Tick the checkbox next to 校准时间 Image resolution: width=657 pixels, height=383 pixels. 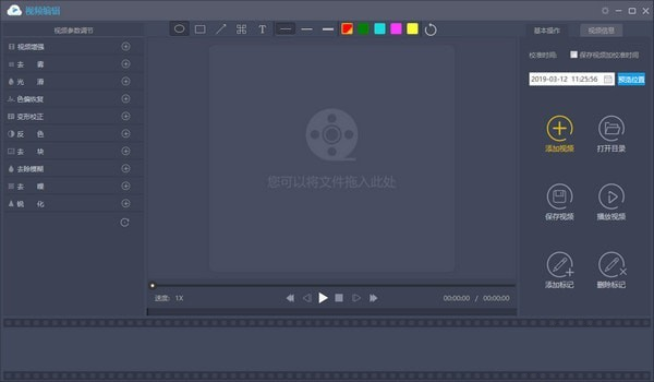click(x=575, y=54)
